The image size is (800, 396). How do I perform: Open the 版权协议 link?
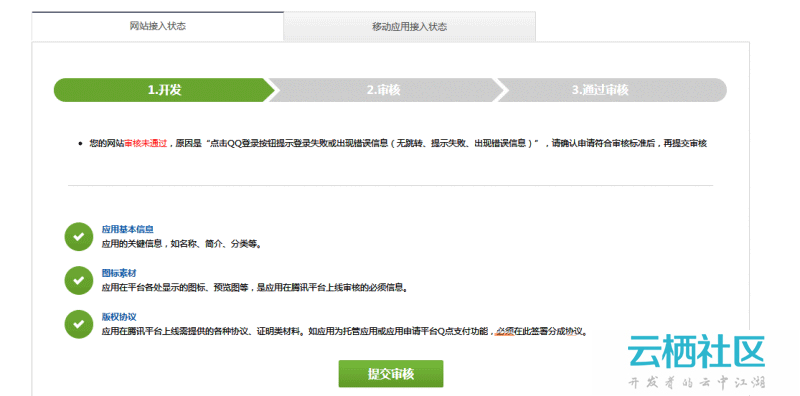coord(119,317)
